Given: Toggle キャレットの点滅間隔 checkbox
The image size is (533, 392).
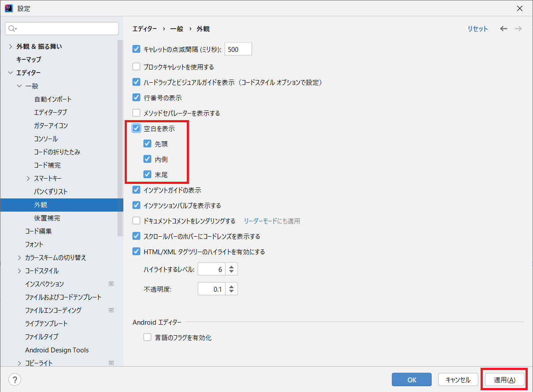Looking at the screenshot, I should (x=137, y=49).
